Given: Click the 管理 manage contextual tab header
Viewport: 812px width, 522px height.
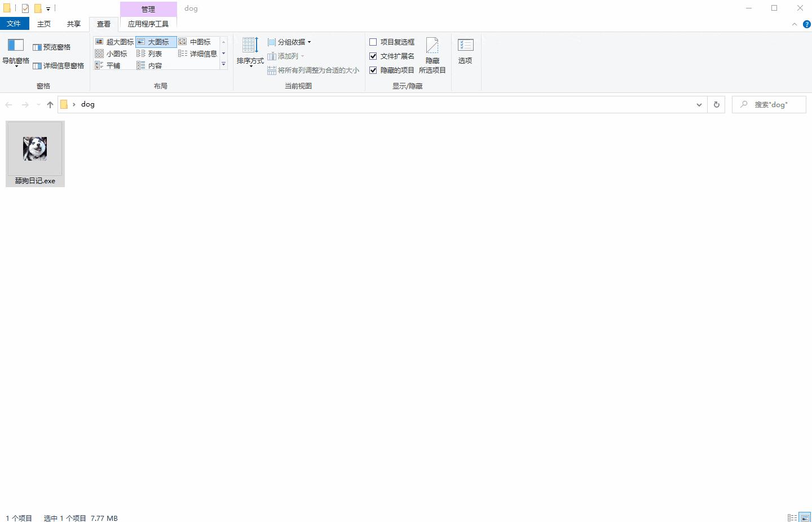Looking at the screenshot, I should click(148, 9).
